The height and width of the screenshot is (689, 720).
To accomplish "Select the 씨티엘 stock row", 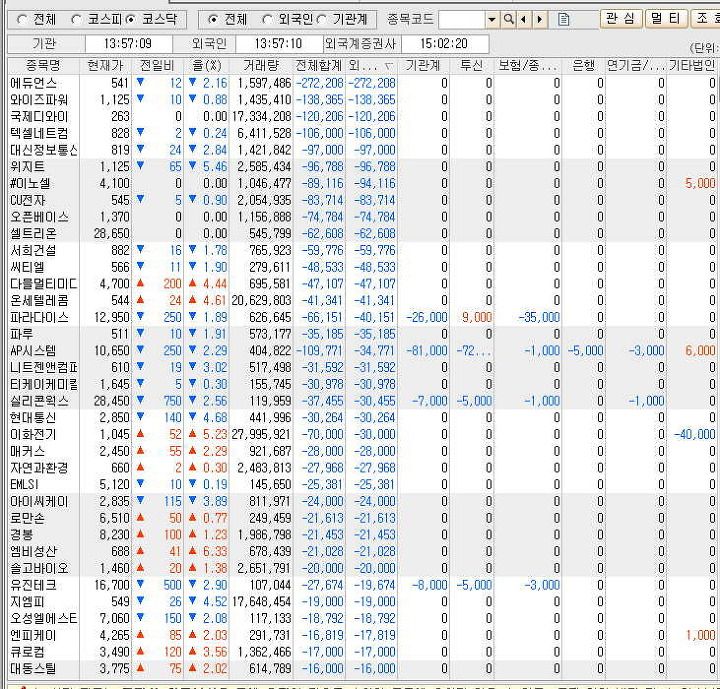I will [363, 267].
